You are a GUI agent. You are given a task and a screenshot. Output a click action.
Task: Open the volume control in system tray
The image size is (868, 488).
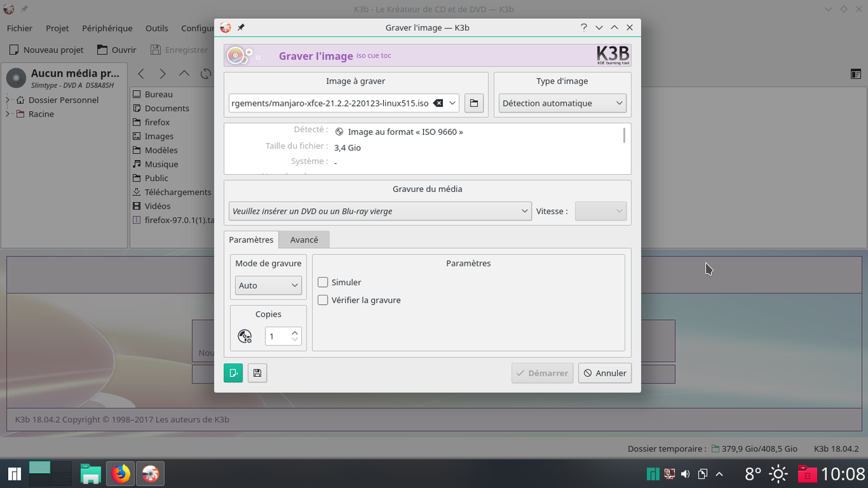(686, 474)
